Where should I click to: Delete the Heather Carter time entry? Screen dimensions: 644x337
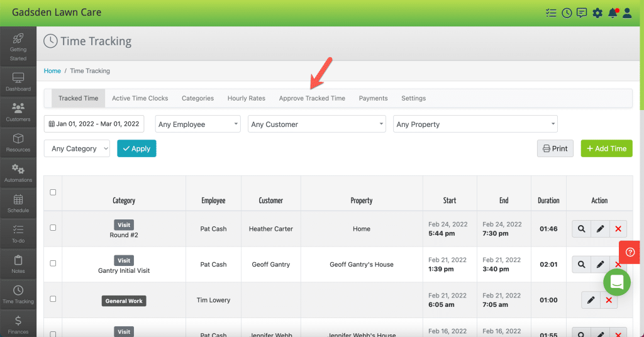pos(618,229)
